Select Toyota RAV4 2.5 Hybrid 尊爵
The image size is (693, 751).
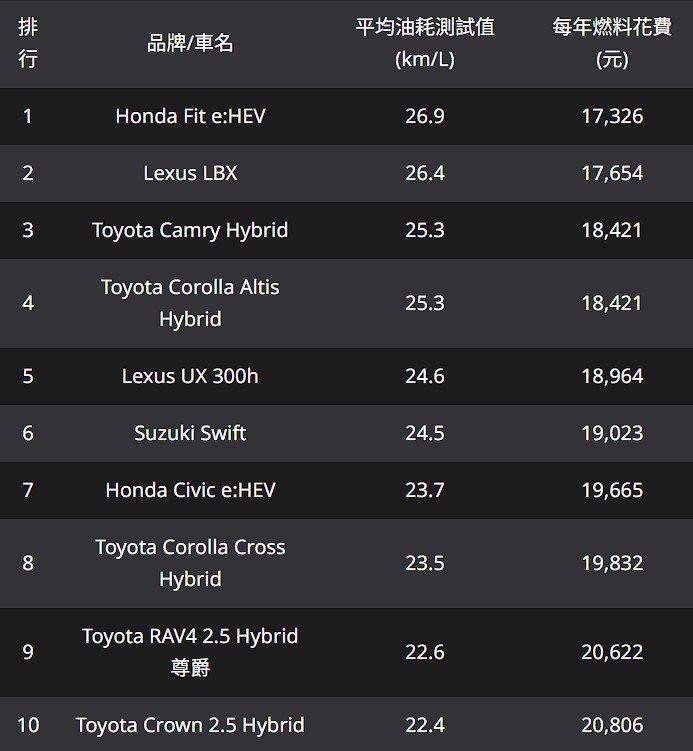[190, 652]
